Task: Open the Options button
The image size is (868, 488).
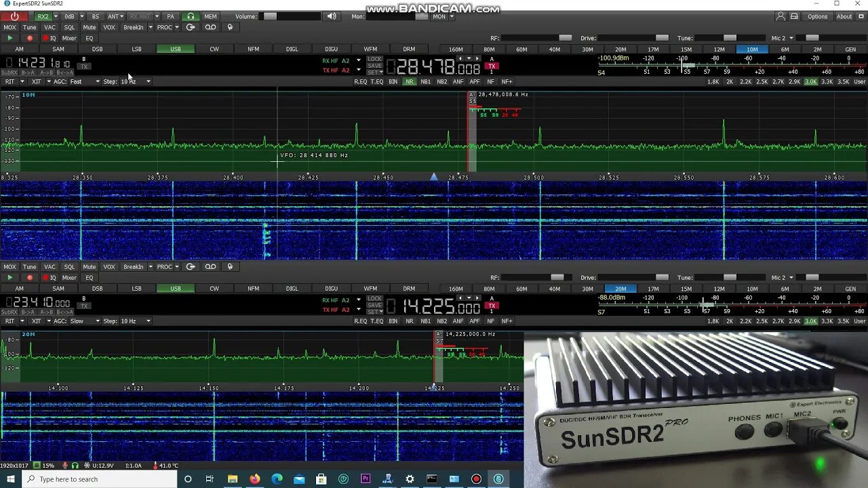Action: (x=818, y=16)
